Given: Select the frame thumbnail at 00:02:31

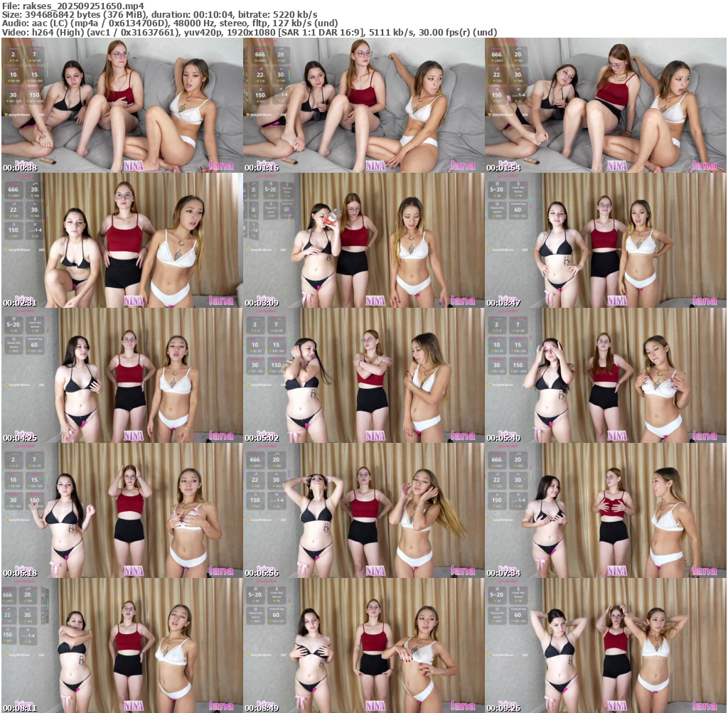Looking at the screenshot, I should click(122, 240).
